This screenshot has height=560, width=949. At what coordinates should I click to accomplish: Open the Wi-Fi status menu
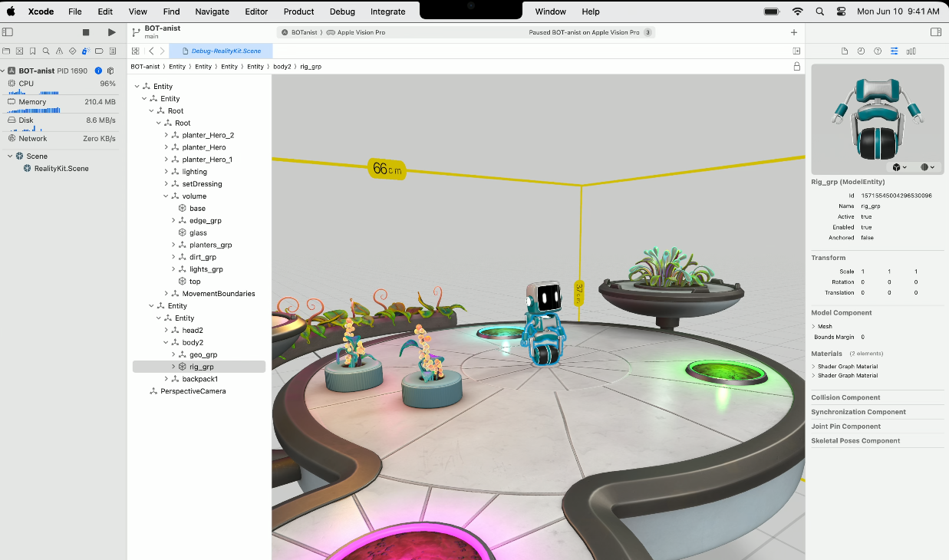(x=798, y=12)
